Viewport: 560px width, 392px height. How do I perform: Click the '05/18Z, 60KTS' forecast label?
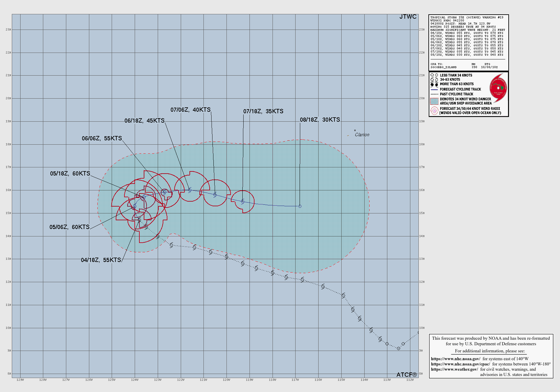click(70, 174)
